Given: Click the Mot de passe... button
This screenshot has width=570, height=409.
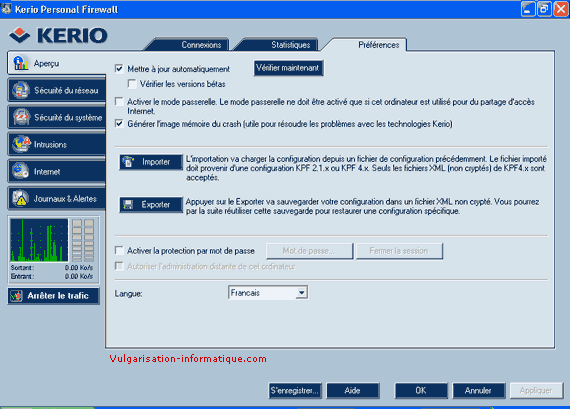Looking at the screenshot, I should click(x=309, y=251).
